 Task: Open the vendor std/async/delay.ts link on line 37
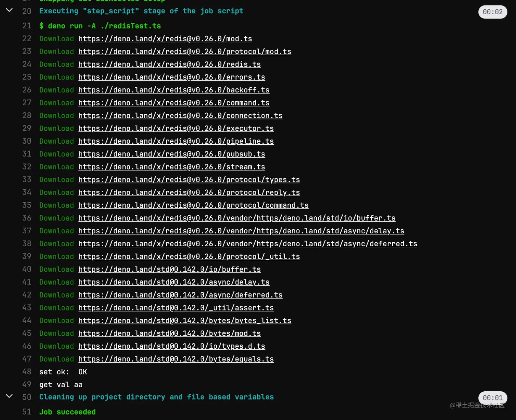[x=241, y=231]
